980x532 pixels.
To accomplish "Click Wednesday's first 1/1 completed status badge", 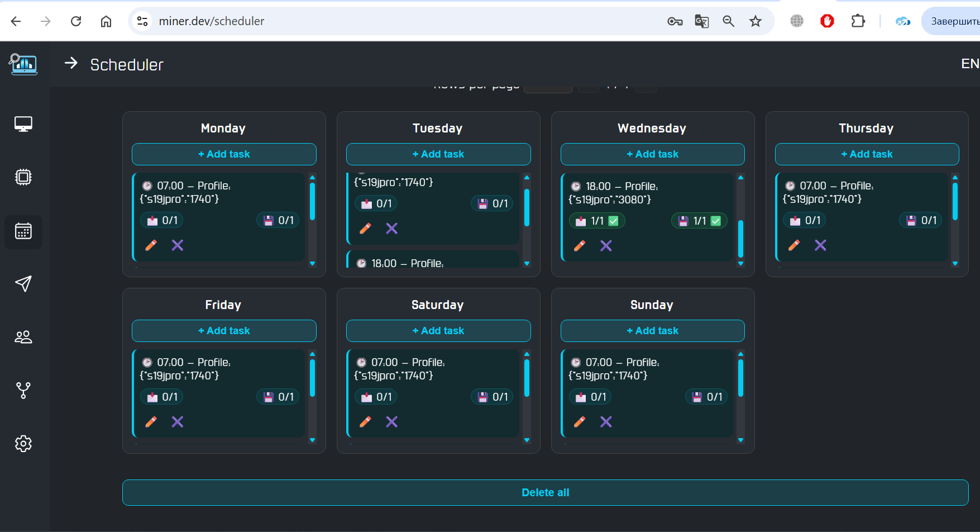I will [597, 221].
